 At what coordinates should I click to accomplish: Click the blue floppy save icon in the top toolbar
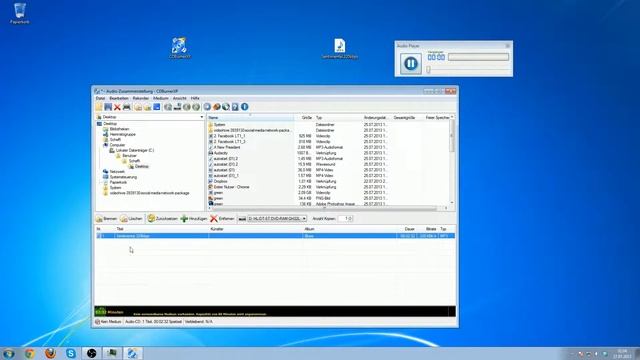[x=108, y=107]
